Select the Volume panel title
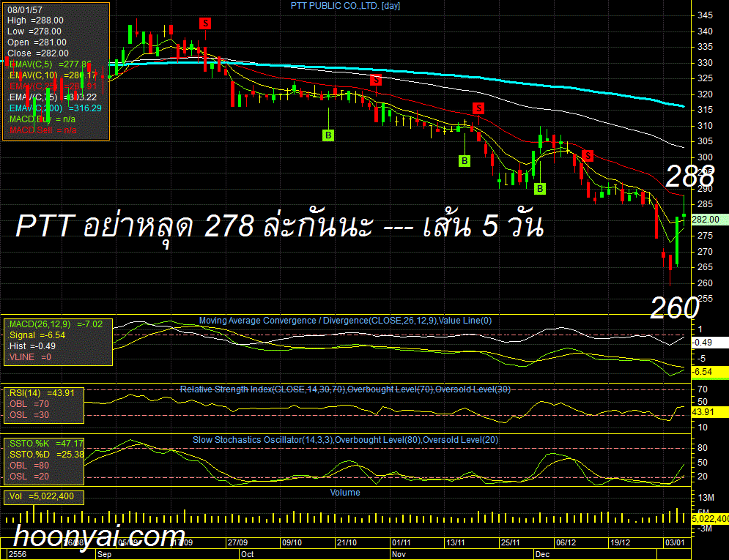This screenshot has height=560, width=729. click(345, 493)
